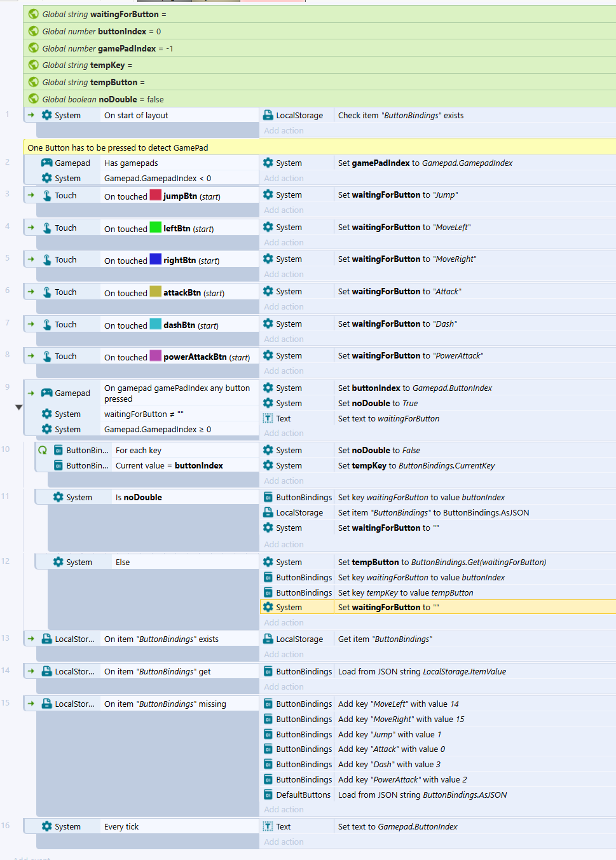Click the Text object icon in 'Set text to Gamepad.ButtonIndex'
Screen dimensions: 616x860
268,826
